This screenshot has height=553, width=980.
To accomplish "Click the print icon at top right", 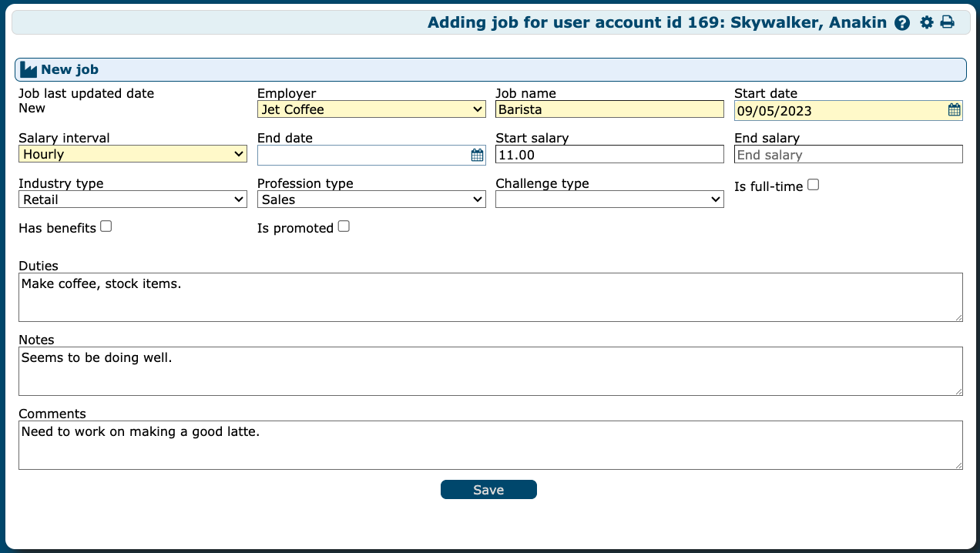I will pos(948,22).
